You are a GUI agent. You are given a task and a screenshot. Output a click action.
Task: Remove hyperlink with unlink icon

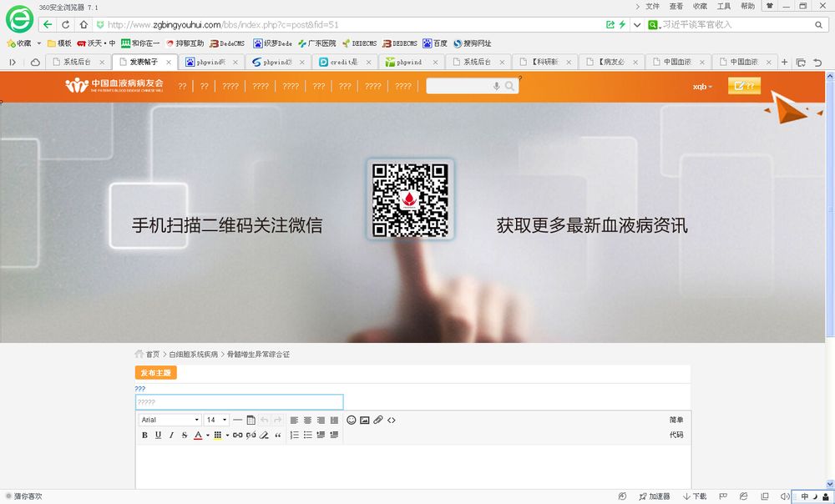point(250,435)
